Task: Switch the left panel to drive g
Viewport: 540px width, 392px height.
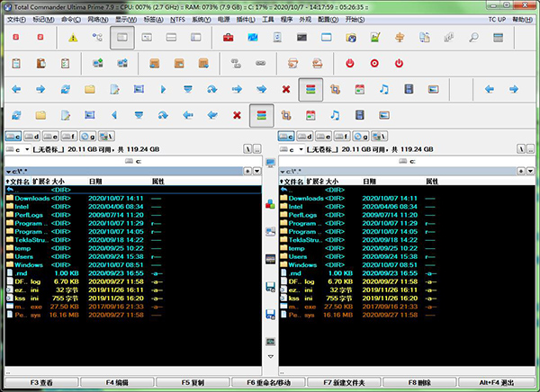Action: click(87, 137)
